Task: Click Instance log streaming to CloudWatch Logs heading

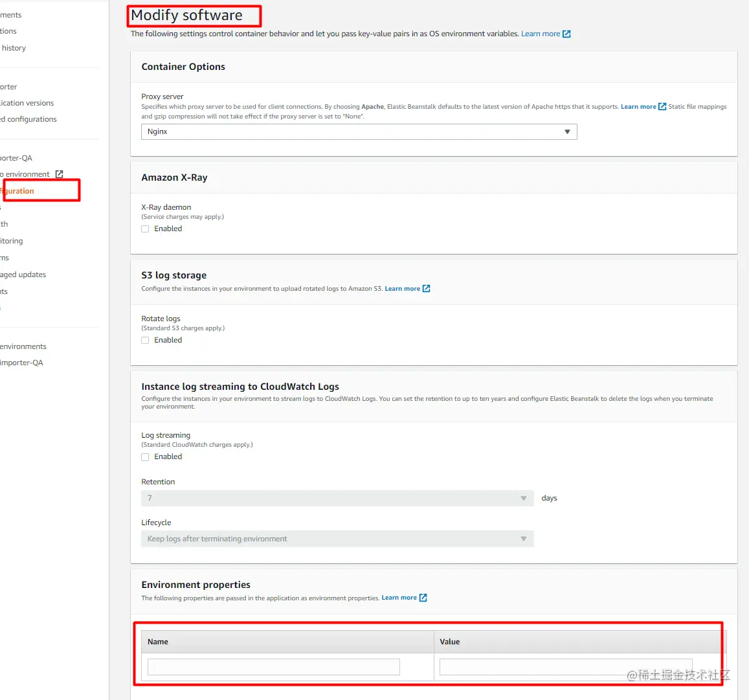Action: click(x=240, y=387)
